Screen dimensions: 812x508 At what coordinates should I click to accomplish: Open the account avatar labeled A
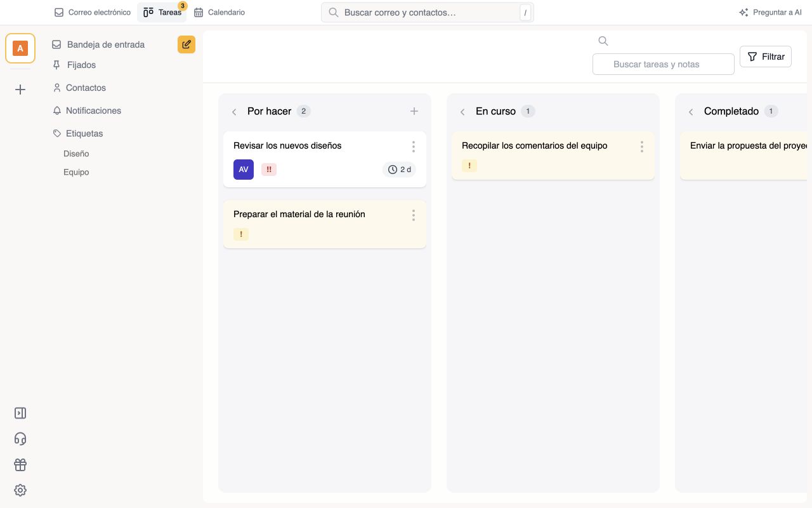pyautogui.click(x=20, y=48)
